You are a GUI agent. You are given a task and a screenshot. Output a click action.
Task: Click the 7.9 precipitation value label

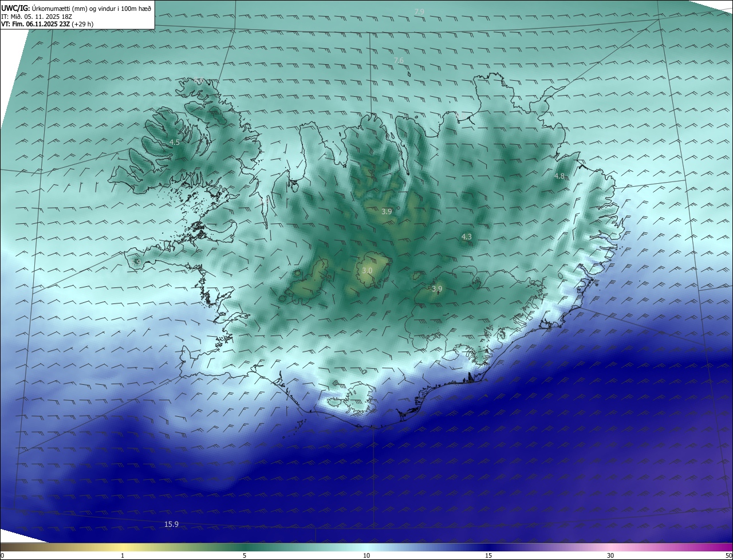click(x=419, y=12)
